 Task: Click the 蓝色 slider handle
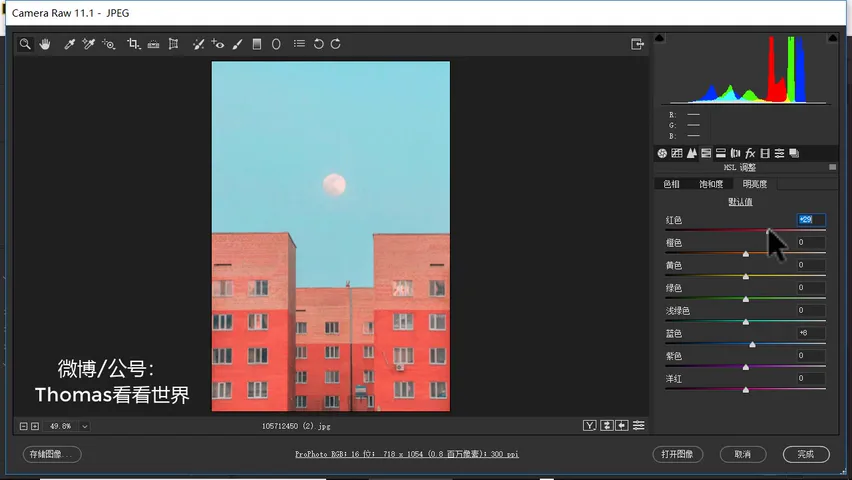[753, 345]
